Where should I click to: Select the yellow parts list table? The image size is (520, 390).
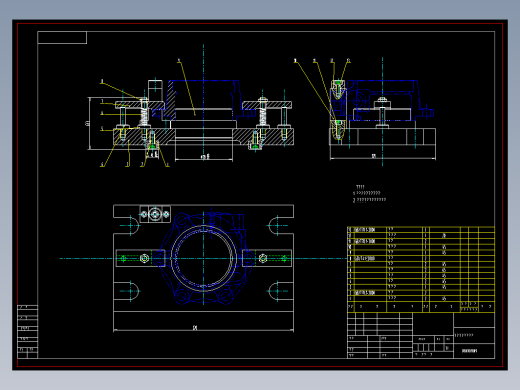(x=421, y=269)
